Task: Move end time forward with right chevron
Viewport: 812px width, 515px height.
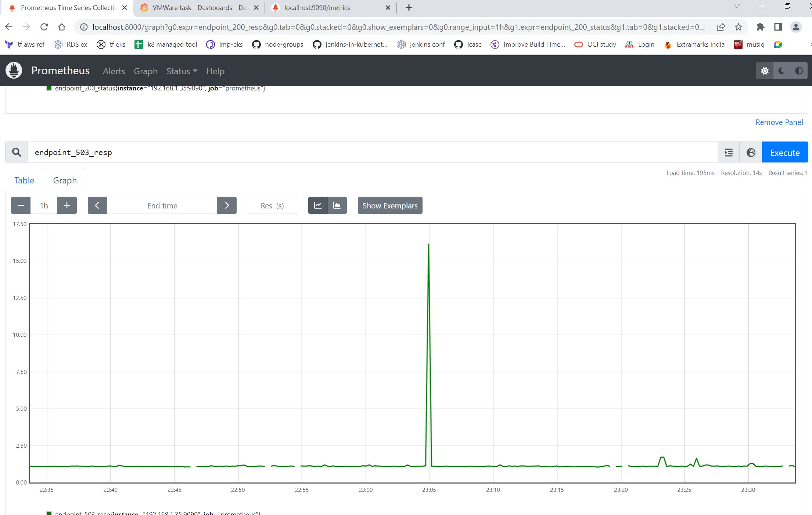Action: tap(227, 205)
